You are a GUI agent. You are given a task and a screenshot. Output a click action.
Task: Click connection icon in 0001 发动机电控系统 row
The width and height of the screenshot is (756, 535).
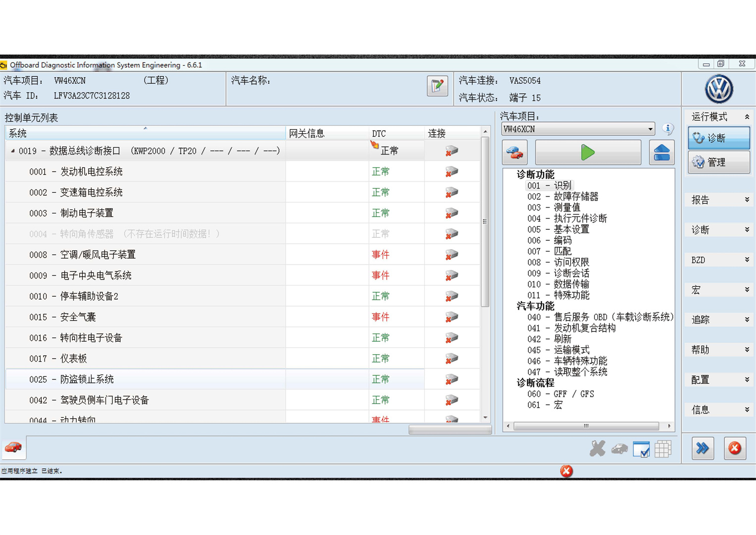[452, 172]
